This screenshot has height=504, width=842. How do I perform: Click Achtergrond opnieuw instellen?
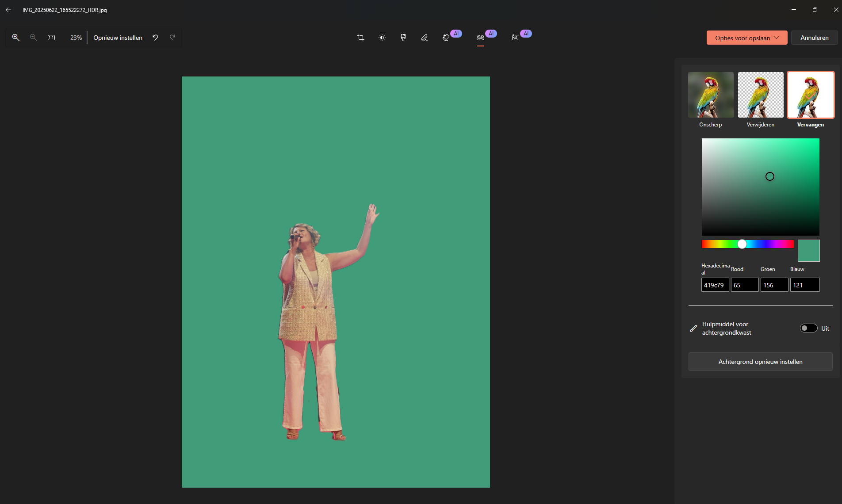point(760,361)
